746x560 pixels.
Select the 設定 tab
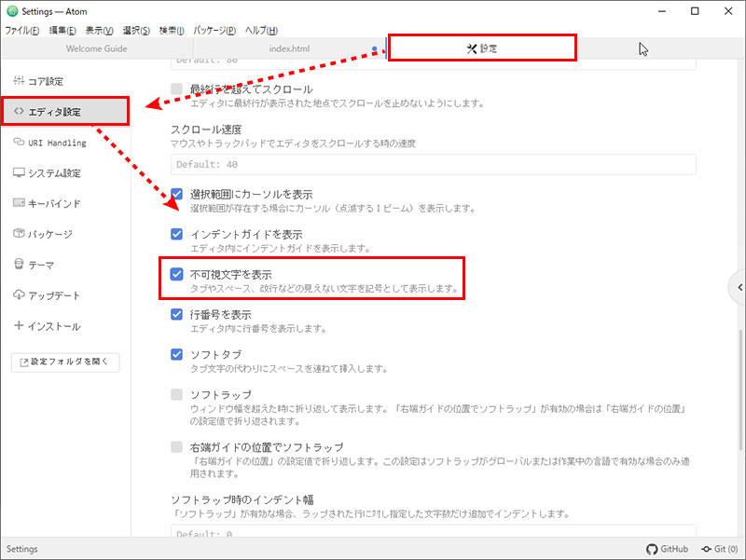click(482, 48)
